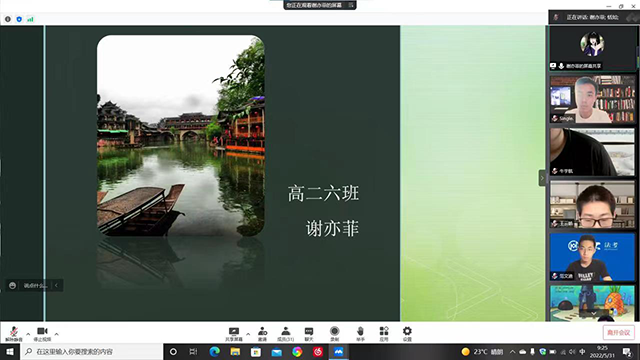Open the Apps icon in toolbar
The width and height of the screenshot is (640, 360).
(384, 333)
